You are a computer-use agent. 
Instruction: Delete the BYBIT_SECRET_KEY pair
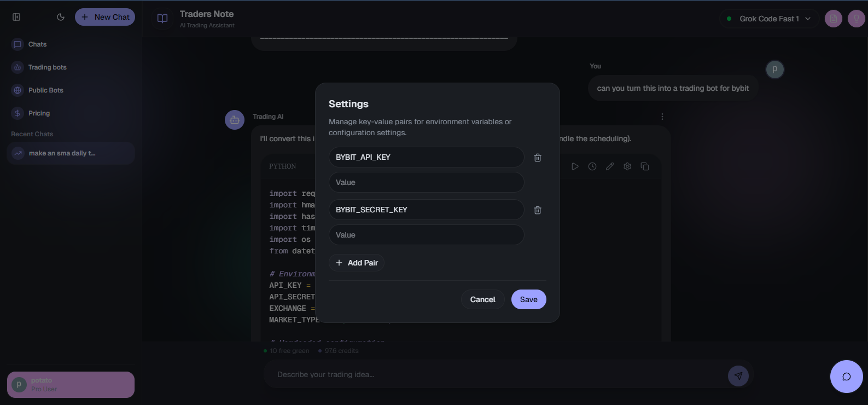[x=538, y=210]
